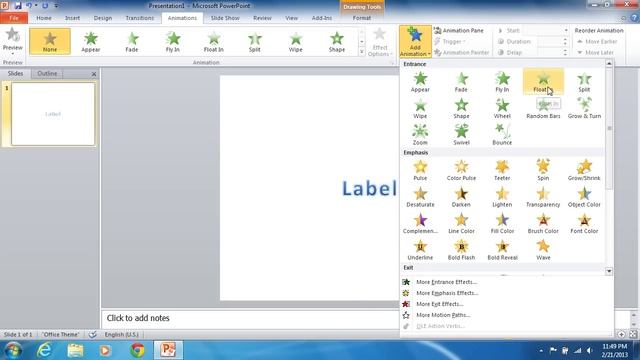Open More Emphasis Effects dialog
This screenshot has height=360, width=640.
click(447, 293)
